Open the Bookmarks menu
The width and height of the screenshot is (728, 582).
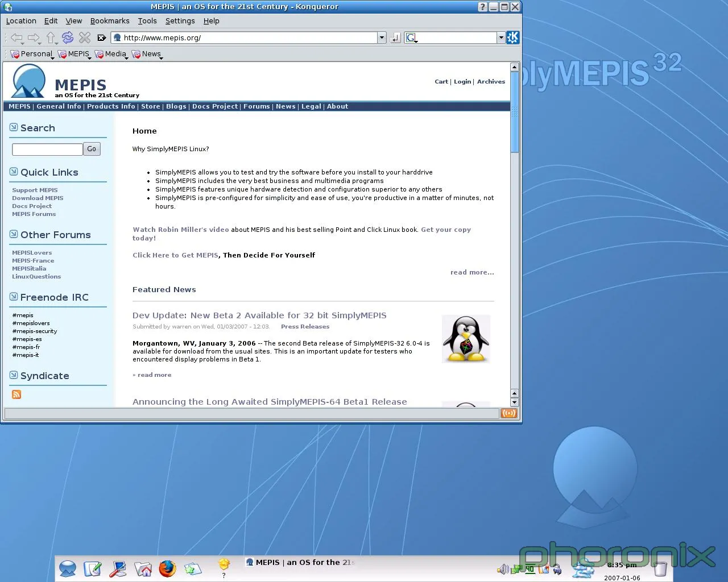click(110, 21)
